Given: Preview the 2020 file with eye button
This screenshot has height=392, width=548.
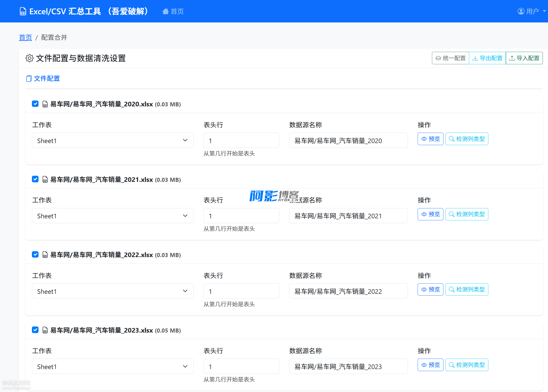Looking at the screenshot, I should pos(430,139).
